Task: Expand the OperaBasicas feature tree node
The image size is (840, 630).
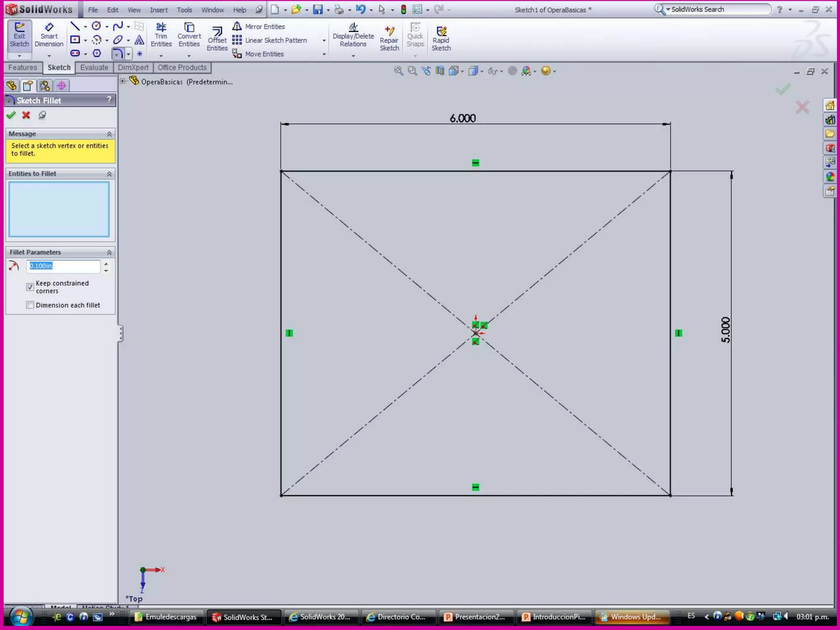Action: point(123,81)
